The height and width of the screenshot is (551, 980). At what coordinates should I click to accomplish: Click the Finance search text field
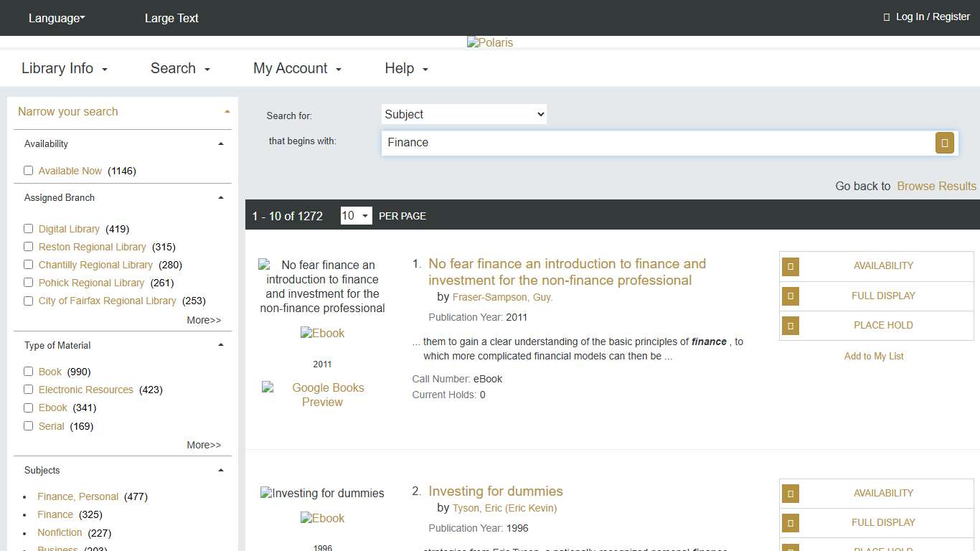[656, 143]
